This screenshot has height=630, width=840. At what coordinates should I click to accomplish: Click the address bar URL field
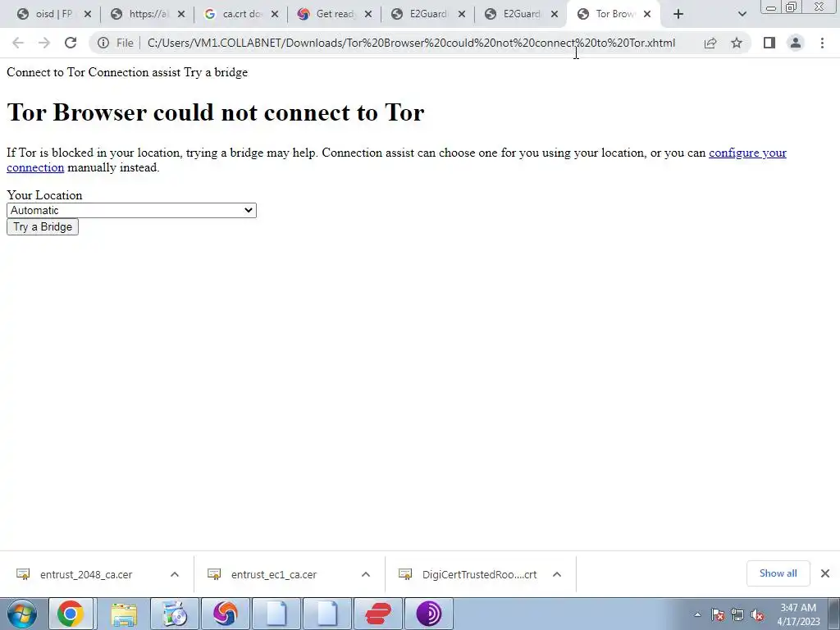point(411,43)
